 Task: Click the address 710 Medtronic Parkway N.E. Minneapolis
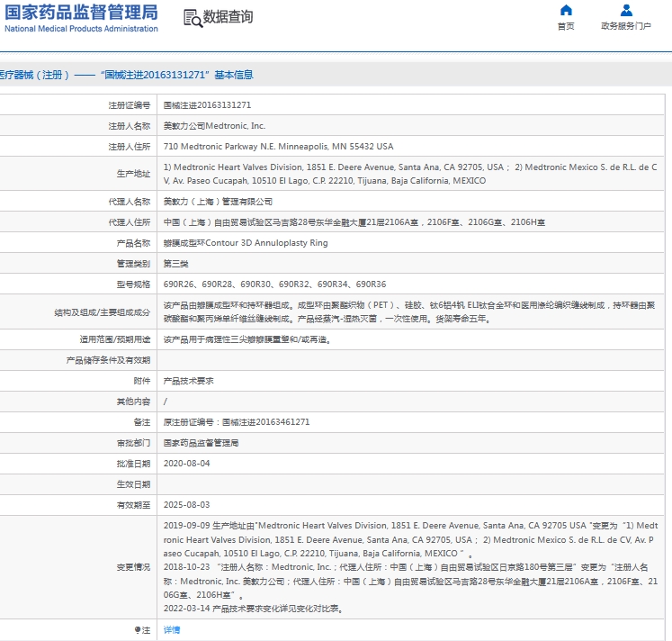point(278,147)
